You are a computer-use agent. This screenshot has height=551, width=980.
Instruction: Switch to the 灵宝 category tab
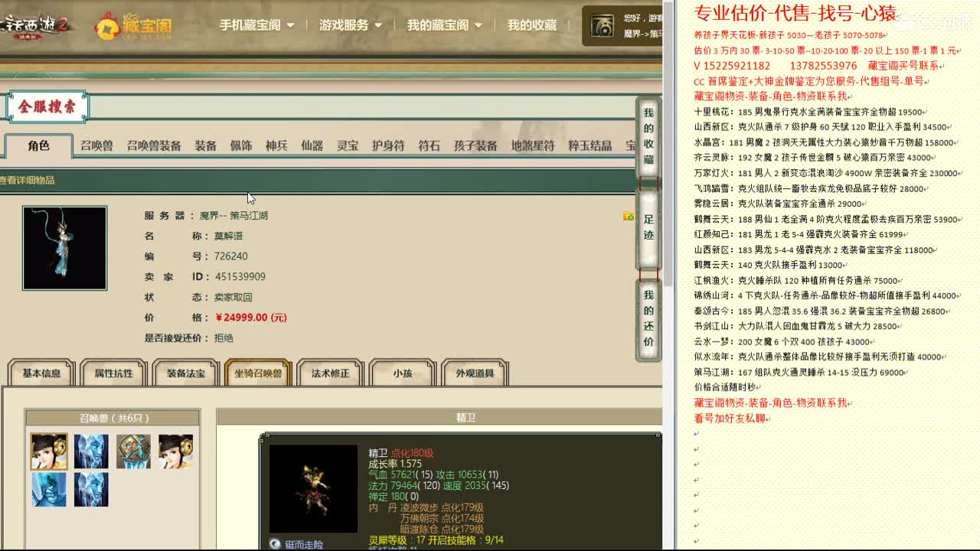tap(348, 145)
